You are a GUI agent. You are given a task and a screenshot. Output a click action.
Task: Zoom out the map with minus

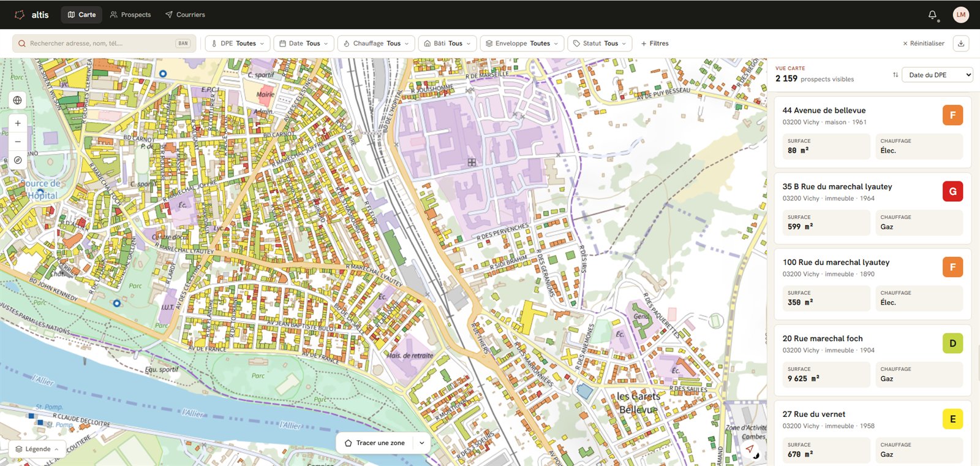(x=18, y=142)
